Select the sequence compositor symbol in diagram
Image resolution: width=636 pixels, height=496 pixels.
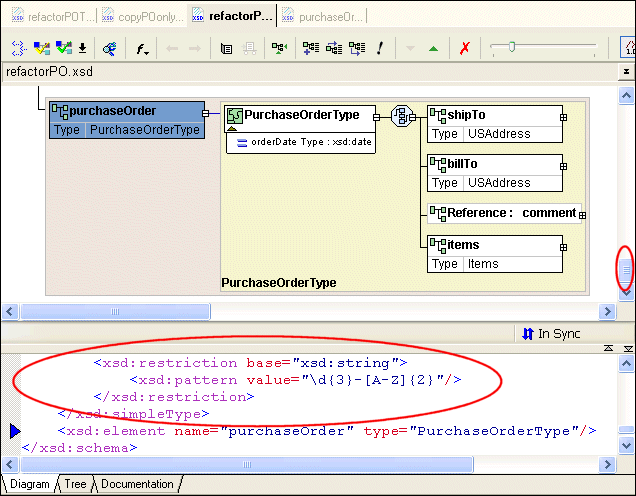402,115
